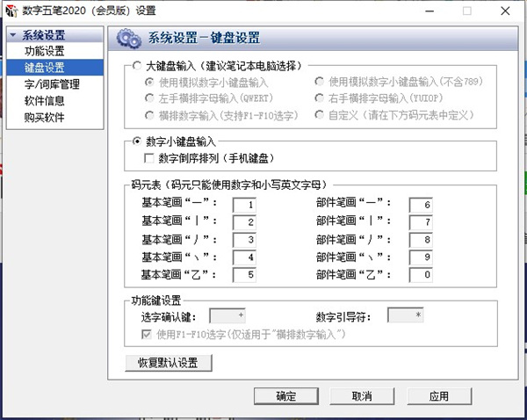Confirm settings with 确定 button
The height and width of the screenshot is (420, 527).
[285, 396]
